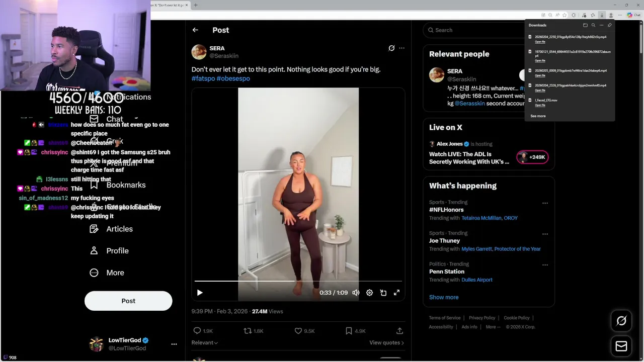644x362 pixels.
Task: Open more options for Penn Station trend
Action: 545,264
